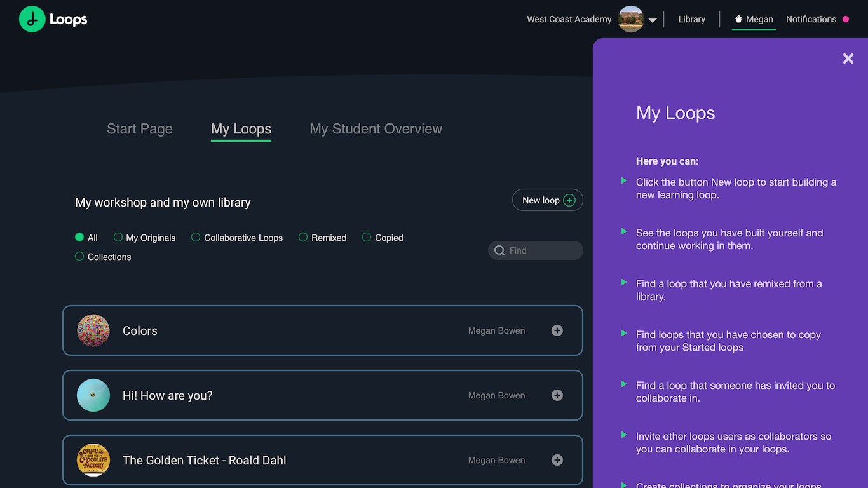The height and width of the screenshot is (488, 868).
Task: Expand The Golden Ticket plus icon
Action: [557, 460]
